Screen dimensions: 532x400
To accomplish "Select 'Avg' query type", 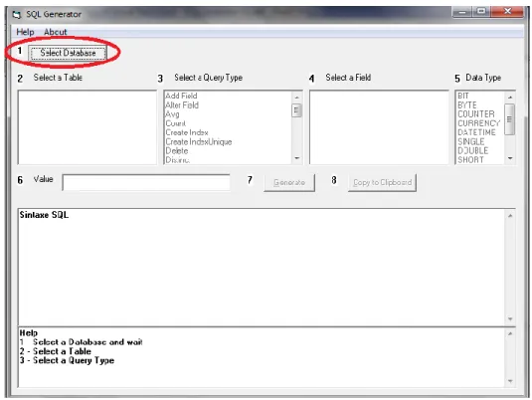I will [x=172, y=114].
